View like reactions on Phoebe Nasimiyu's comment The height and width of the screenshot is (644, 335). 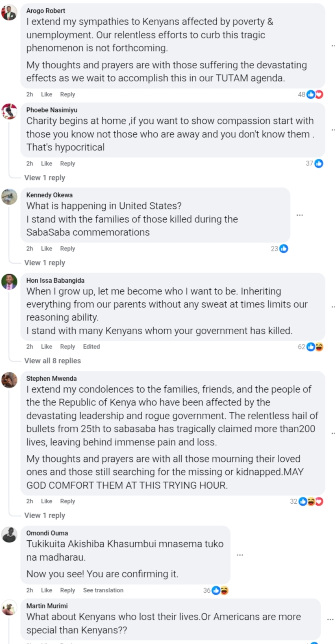(315, 164)
